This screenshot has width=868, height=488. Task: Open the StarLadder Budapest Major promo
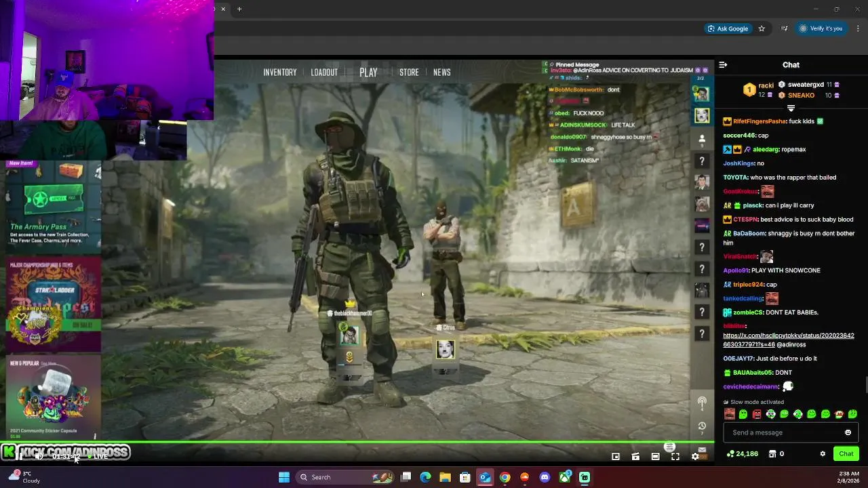click(x=54, y=304)
